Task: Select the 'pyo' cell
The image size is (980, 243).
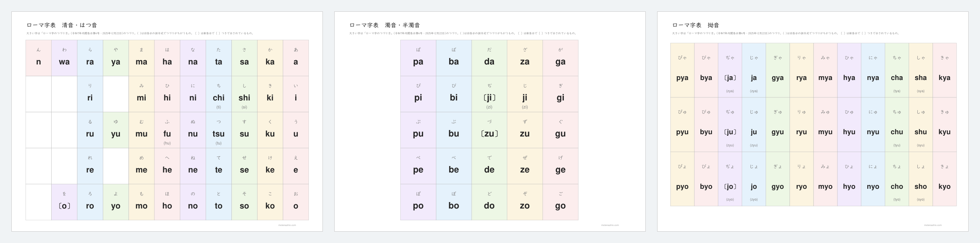Action: click(x=683, y=179)
